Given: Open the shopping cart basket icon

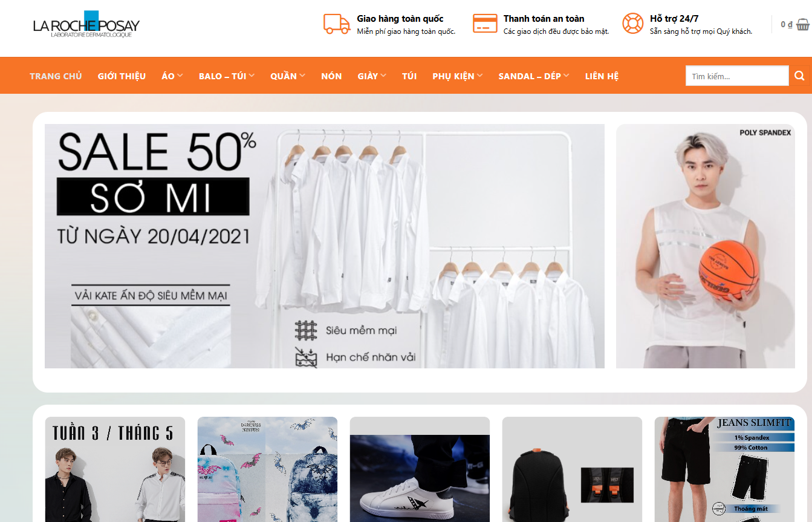Looking at the screenshot, I should click(802, 25).
